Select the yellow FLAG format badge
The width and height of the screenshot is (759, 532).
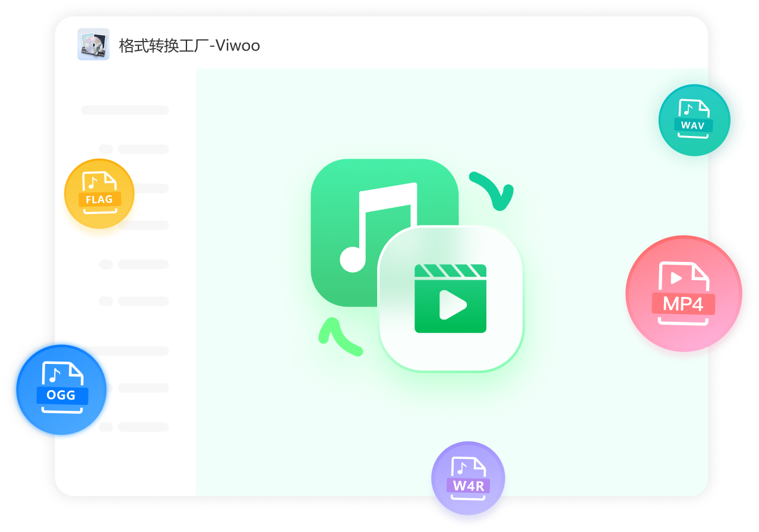click(99, 194)
